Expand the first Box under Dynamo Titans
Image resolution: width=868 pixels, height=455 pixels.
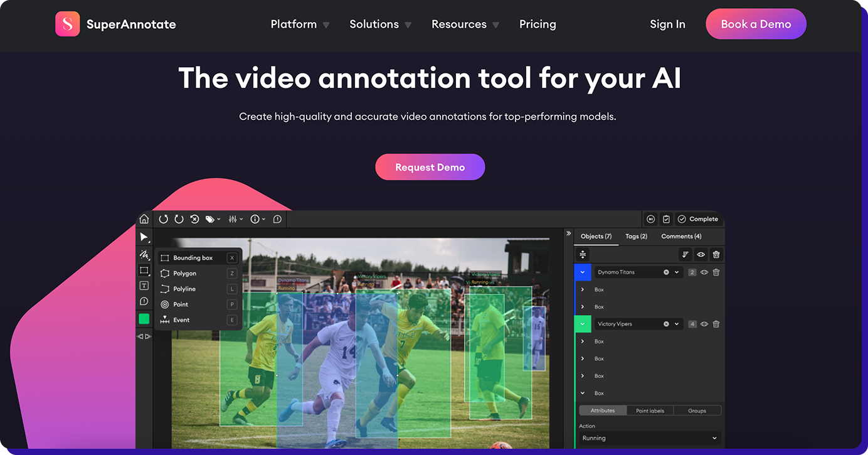click(582, 289)
